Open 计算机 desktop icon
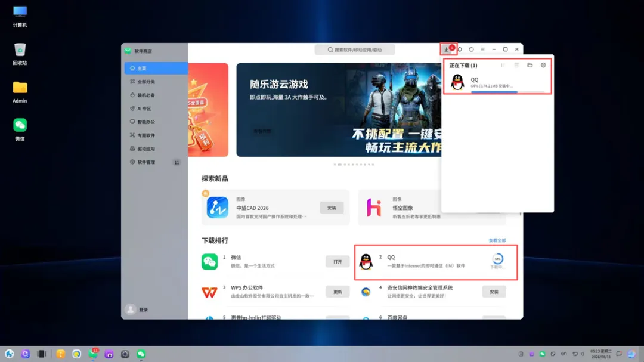Viewport: 644px width, 362px height. [x=20, y=17]
